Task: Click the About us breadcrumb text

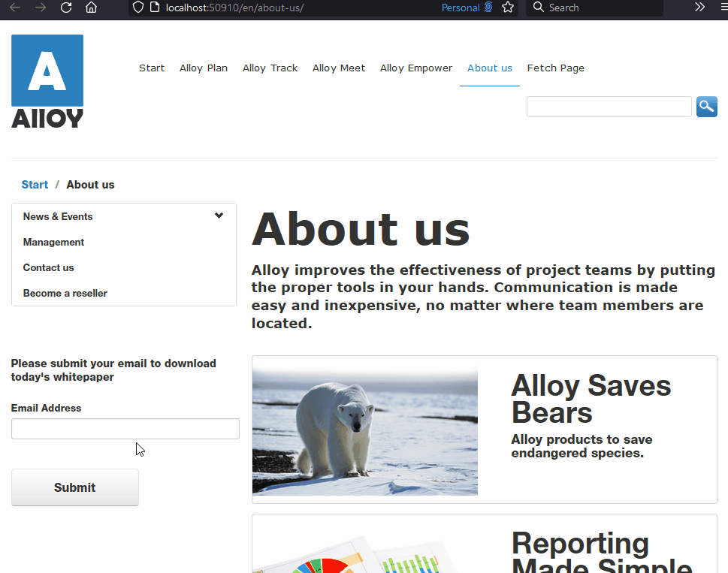Action: [x=91, y=185]
